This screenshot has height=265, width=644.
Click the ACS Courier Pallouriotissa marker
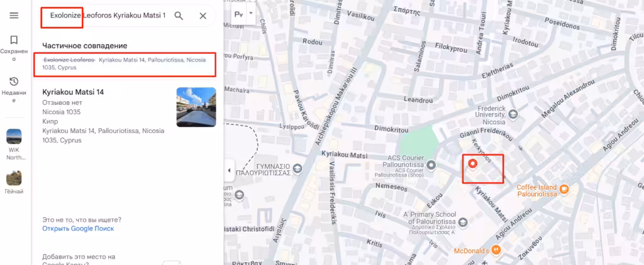pos(431,165)
